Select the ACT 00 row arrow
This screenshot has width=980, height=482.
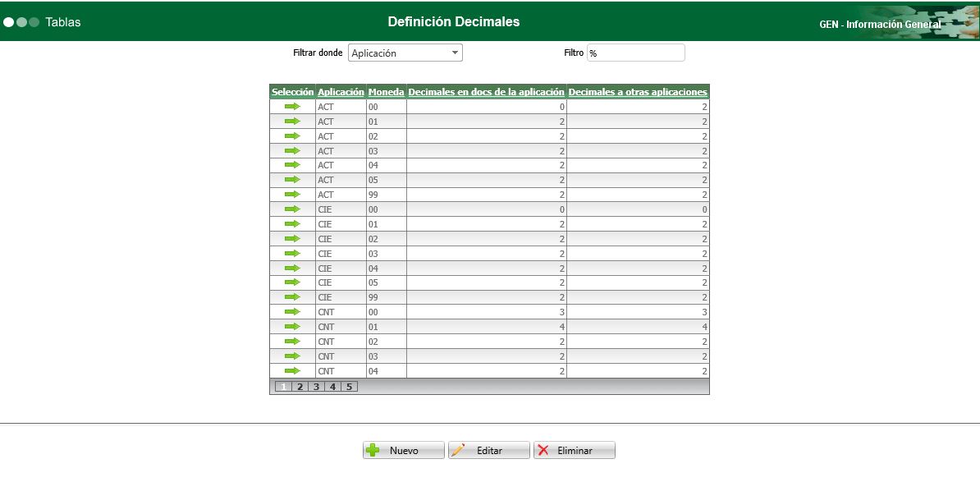pyautogui.click(x=292, y=106)
